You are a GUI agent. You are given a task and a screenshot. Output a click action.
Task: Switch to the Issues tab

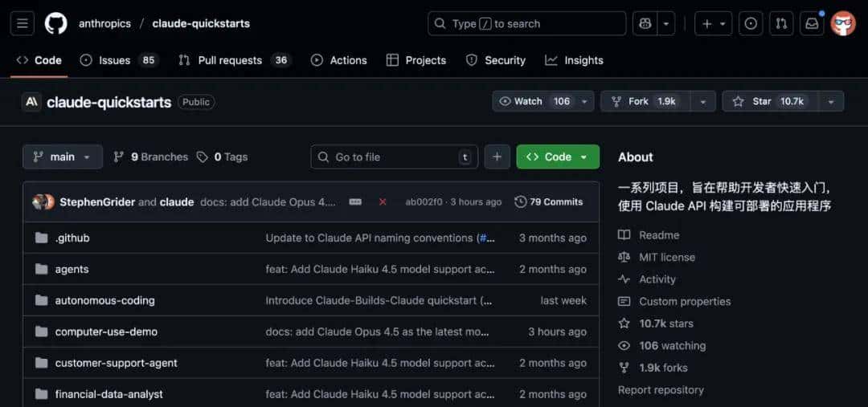click(118, 60)
